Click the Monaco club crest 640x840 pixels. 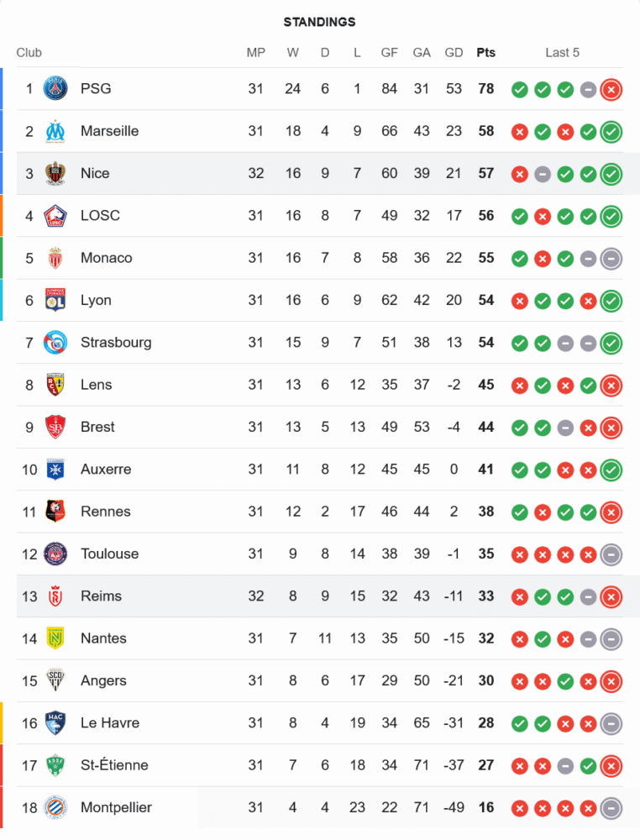tap(55, 258)
